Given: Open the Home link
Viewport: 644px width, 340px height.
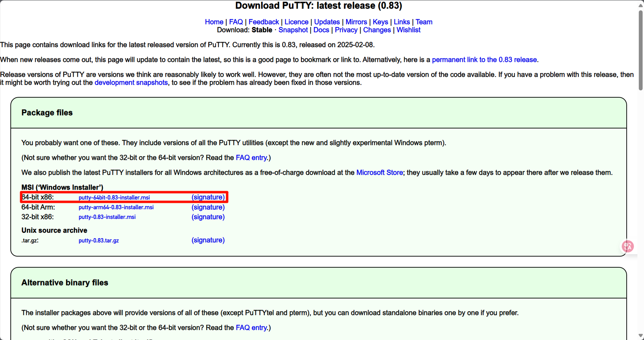Looking at the screenshot, I should (214, 22).
